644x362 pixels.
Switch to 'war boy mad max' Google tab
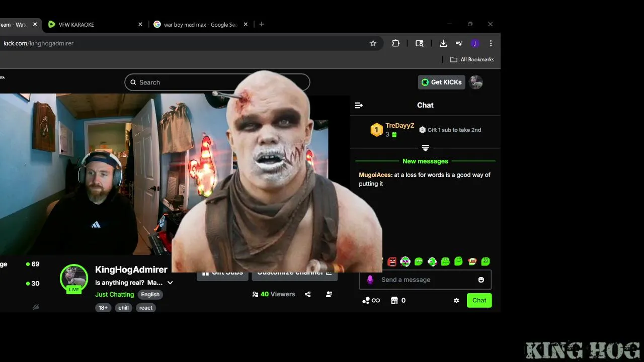click(200, 24)
